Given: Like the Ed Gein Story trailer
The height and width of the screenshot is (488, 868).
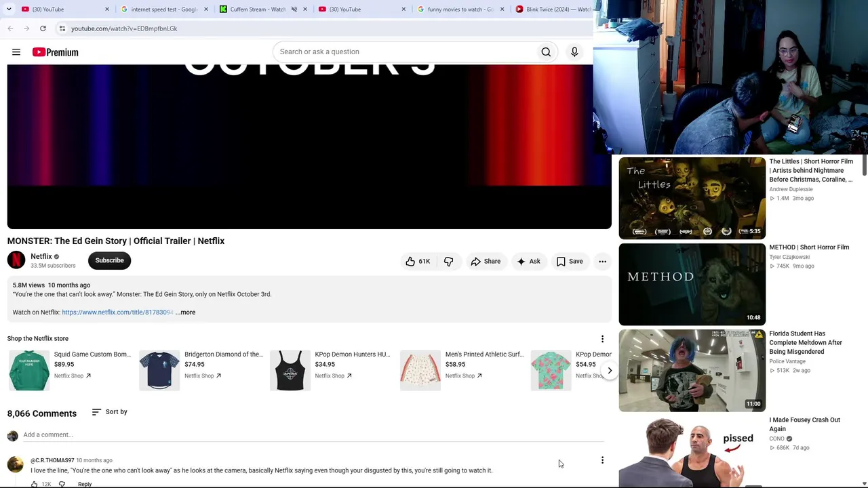Looking at the screenshot, I should click(x=418, y=261).
